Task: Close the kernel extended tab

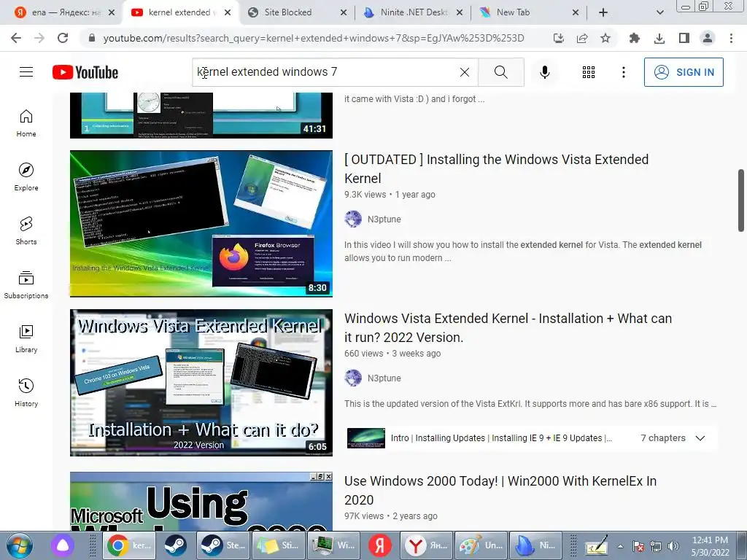Action: pyautogui.click(x=228, y=12)
